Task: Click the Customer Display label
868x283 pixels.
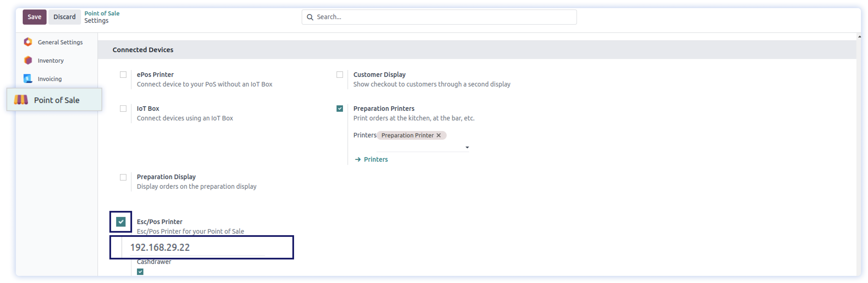Action: pyautogui.click(x=379, y=75)
